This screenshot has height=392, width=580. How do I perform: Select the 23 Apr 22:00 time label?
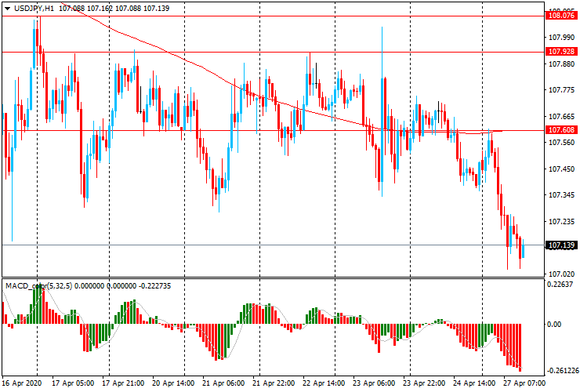pyautogui.click(x=424, y=383)
